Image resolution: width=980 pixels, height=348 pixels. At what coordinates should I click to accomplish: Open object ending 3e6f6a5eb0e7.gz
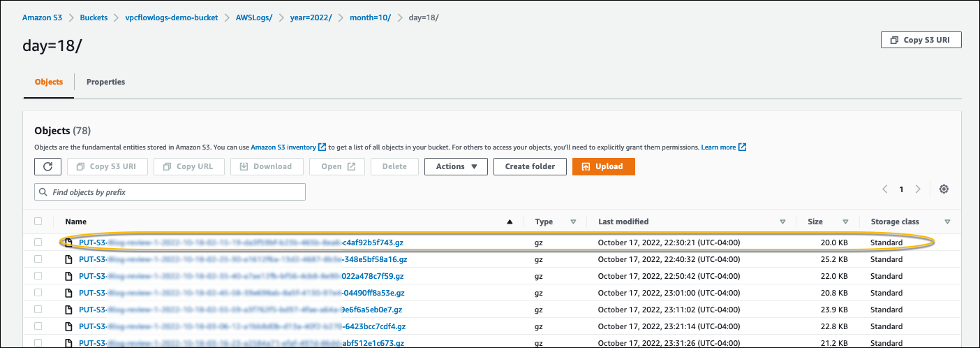241,310
